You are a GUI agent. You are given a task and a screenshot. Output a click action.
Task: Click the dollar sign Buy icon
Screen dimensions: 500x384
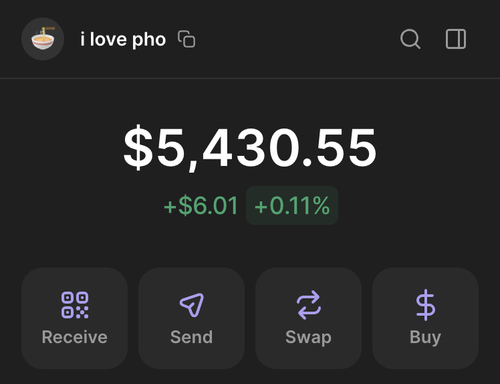coord(425,305)
